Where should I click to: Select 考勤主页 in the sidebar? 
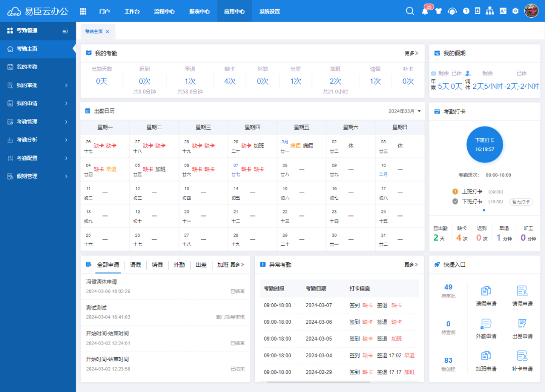click(x=38, y=48)
